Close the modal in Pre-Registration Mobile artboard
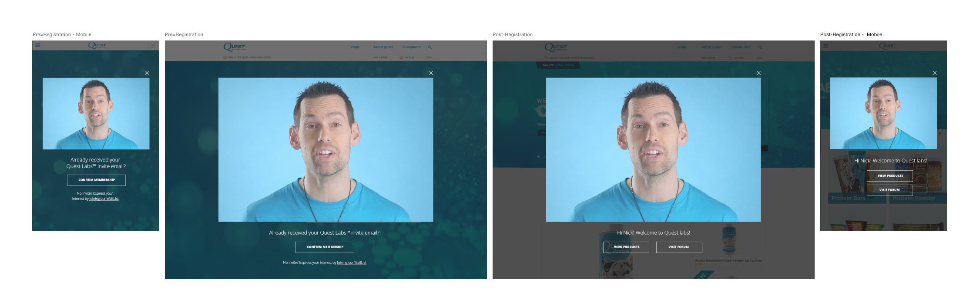Image resolution: width=980 pixels, height=307 pixels. (147, 73)
